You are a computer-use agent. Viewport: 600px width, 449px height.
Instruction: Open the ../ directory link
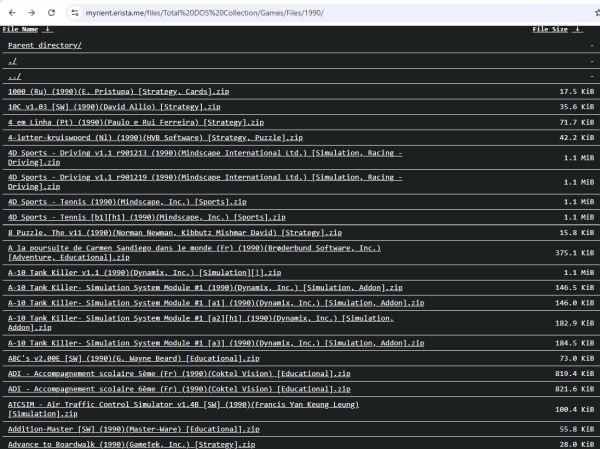[x=14, y=76]
